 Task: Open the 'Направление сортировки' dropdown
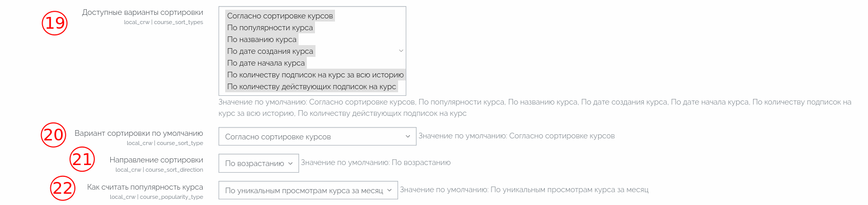pyautogui.click(x=259, y=163)
